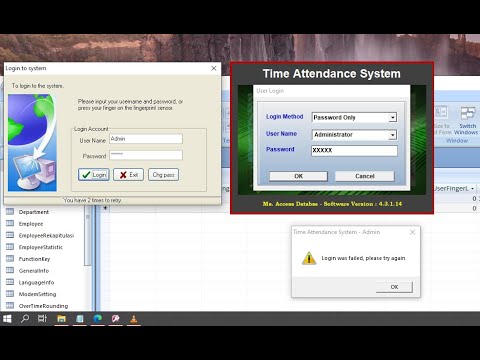The height and width of the screenshot is (360, 480).
Task: Open the Employee table
Action: pyautogui.click(x=31, y=224)
